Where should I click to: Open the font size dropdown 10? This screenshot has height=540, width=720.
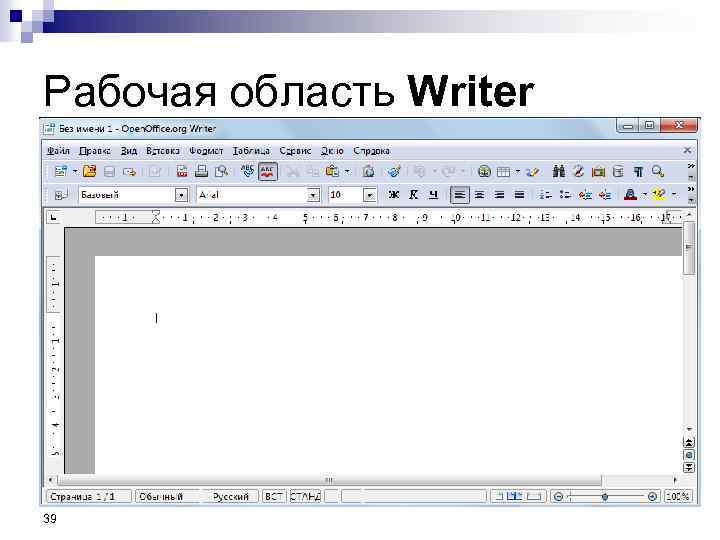click(370, 195)
